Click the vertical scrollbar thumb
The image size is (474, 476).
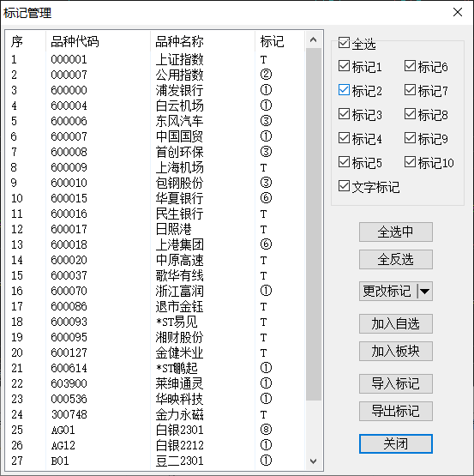pos(314,225)
